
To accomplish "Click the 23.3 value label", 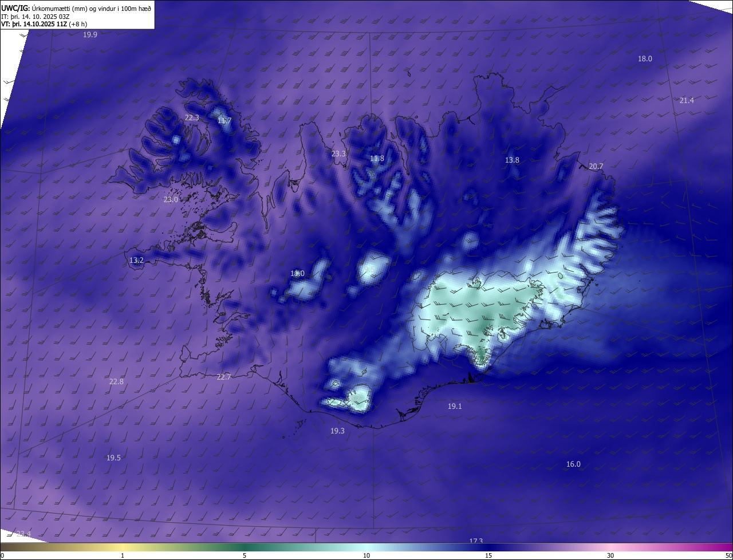I will pyautogui.click(x=338, y=154).
